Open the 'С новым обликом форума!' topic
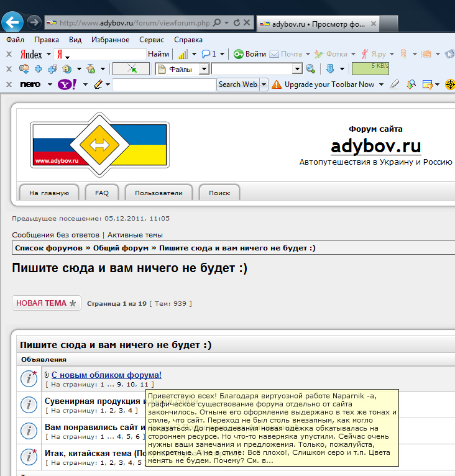The image size is (455, 476). point(106,375)
